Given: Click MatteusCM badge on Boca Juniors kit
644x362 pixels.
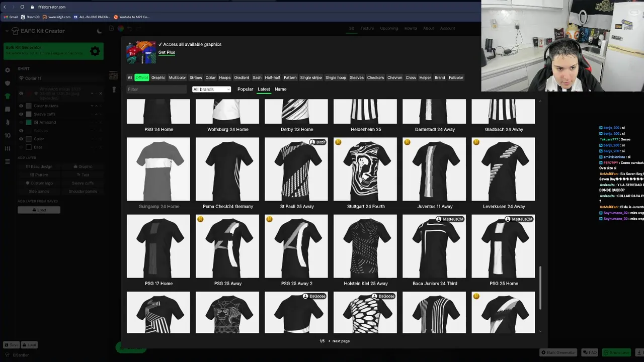Looking at the screenshot, I should [x=450, y=219].
